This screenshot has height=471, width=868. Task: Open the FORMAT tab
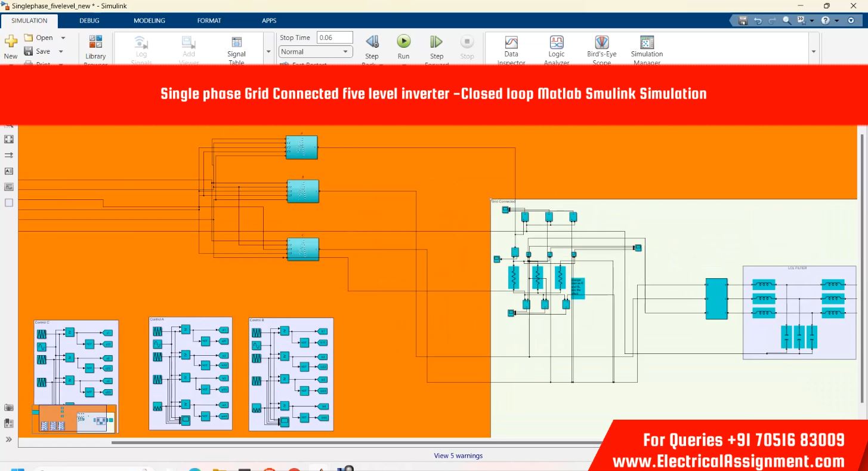(209, 20)
